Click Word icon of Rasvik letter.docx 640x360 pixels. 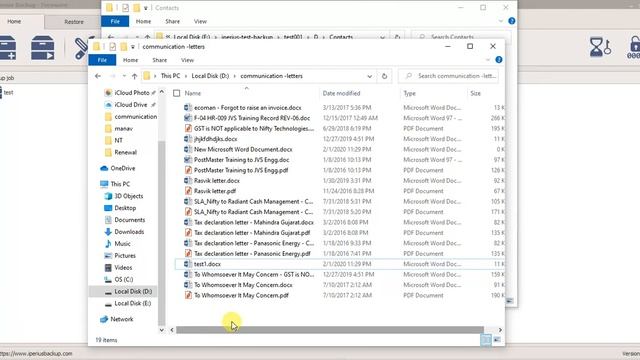188,181
